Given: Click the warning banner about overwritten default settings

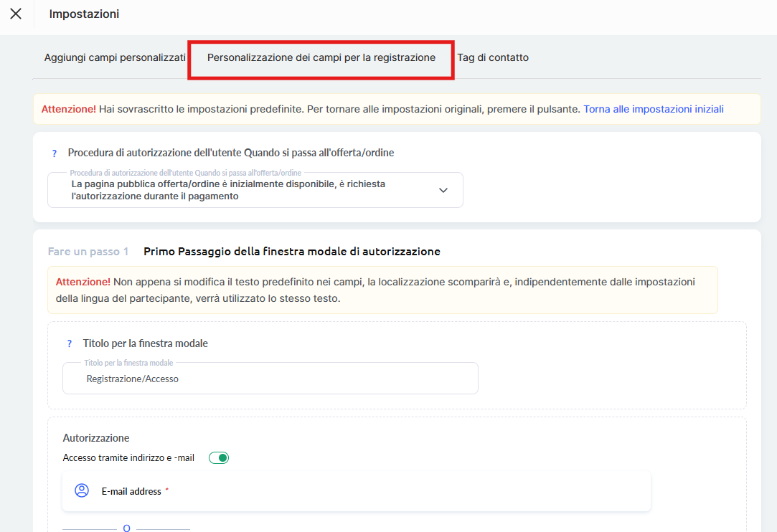Looking at the screenshot, I should [309, 110].
